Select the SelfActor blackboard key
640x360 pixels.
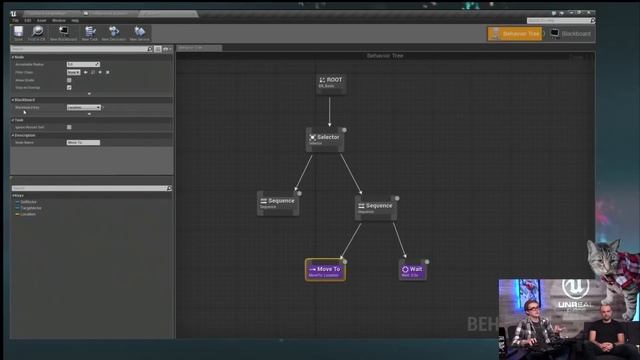pos(29,202)
